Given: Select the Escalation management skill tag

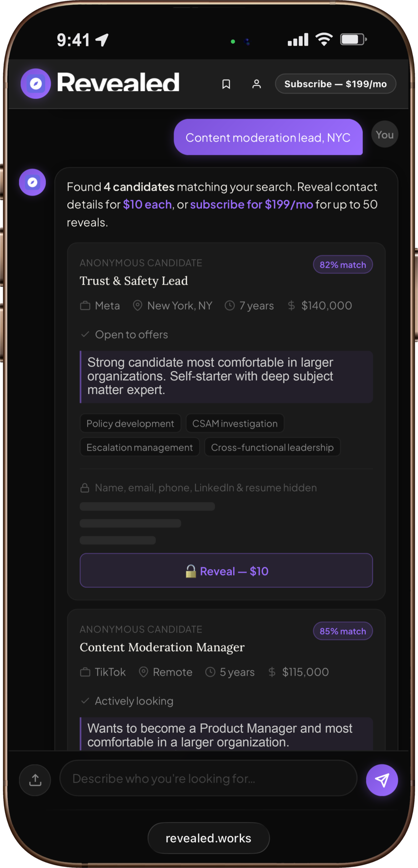Looking at the screenshot, I should [139, 447].
